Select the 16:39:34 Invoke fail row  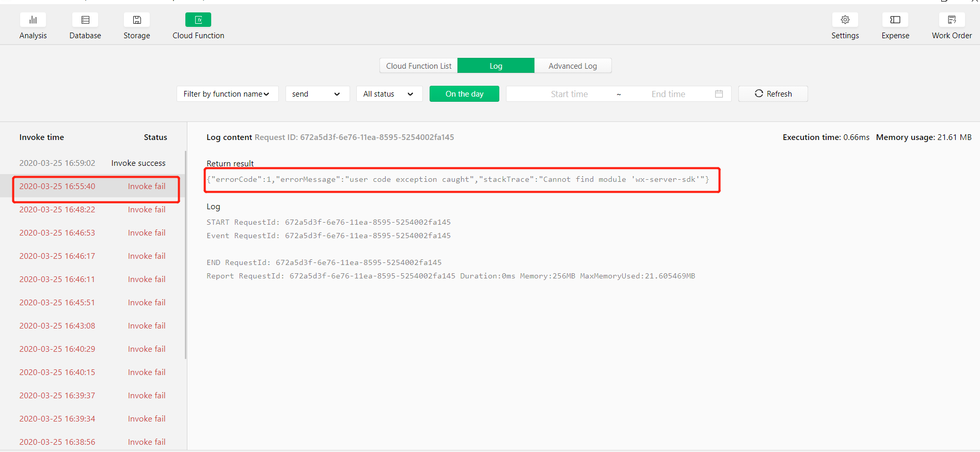tap(92, 418)
